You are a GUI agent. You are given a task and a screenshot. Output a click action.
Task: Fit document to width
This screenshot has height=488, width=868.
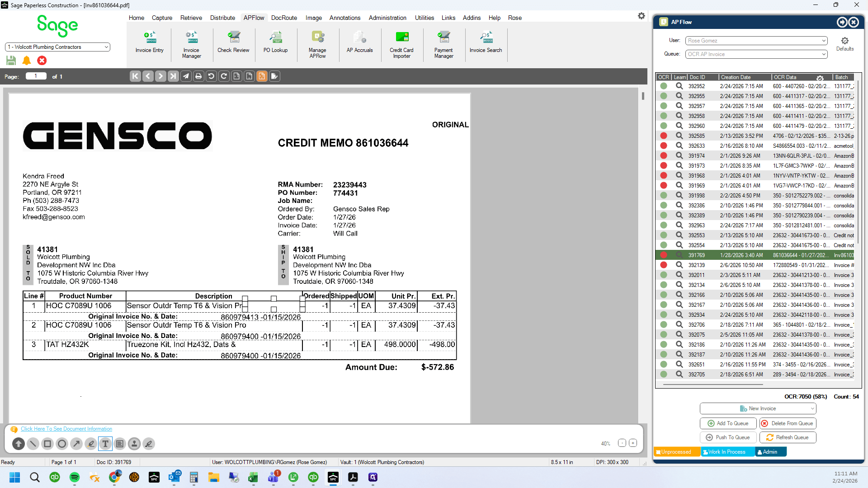pyautogui.click(x=236, y=76)
